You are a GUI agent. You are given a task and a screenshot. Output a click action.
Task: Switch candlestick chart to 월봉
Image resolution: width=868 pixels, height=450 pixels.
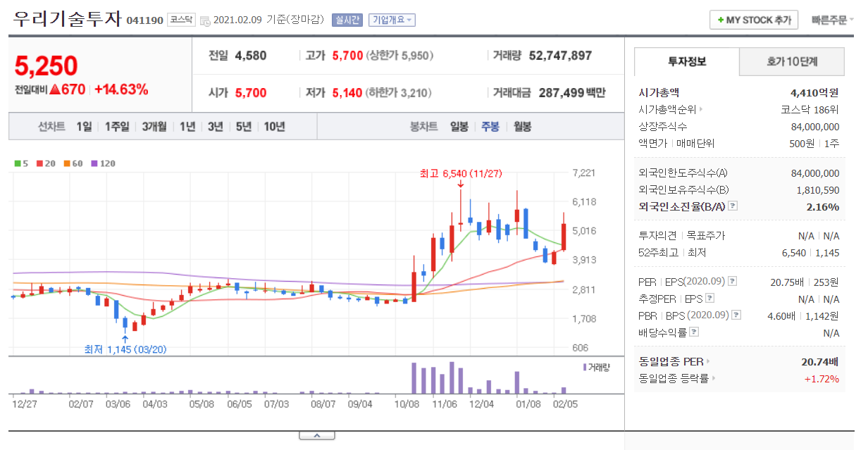coord(522,127)
